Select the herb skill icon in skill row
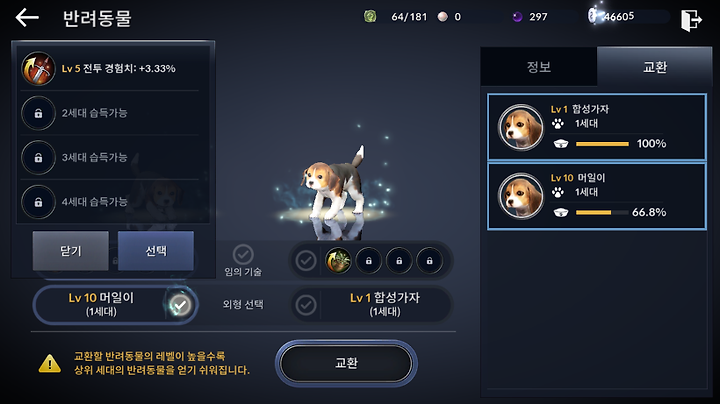The width and height of the screenshot is (720, 404). [x=338, y=261]
